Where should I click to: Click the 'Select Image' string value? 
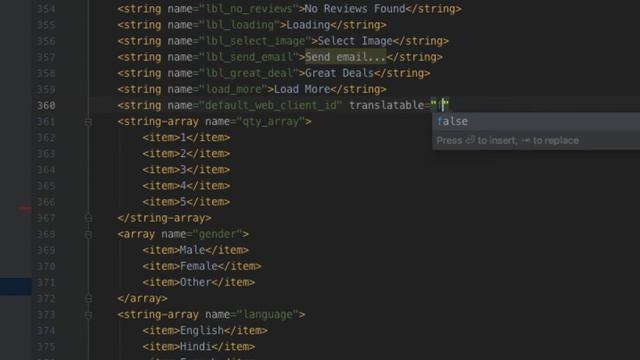point(355,41)
